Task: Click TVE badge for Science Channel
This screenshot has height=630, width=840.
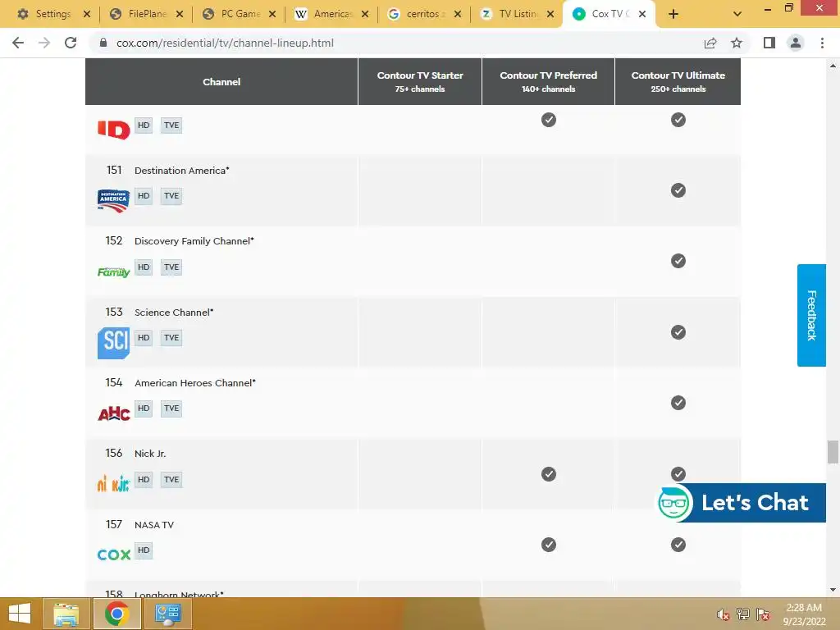Action: [x=171, y=338]
